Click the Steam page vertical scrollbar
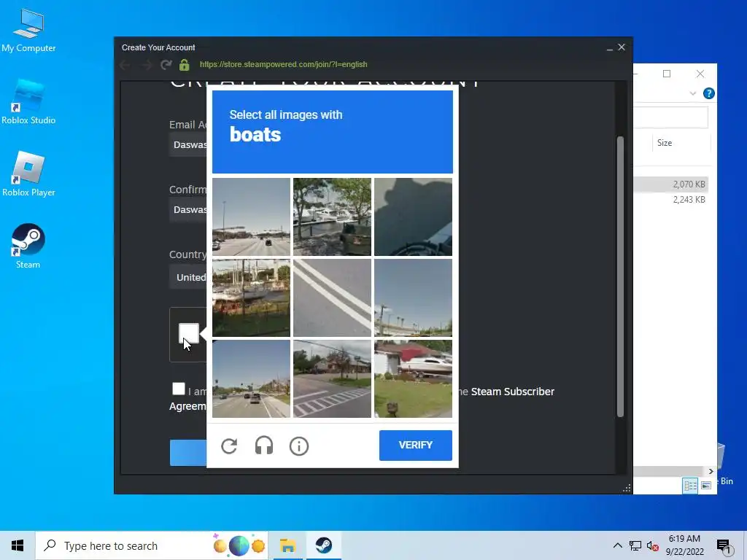747x560 pixels. point(620,276)
